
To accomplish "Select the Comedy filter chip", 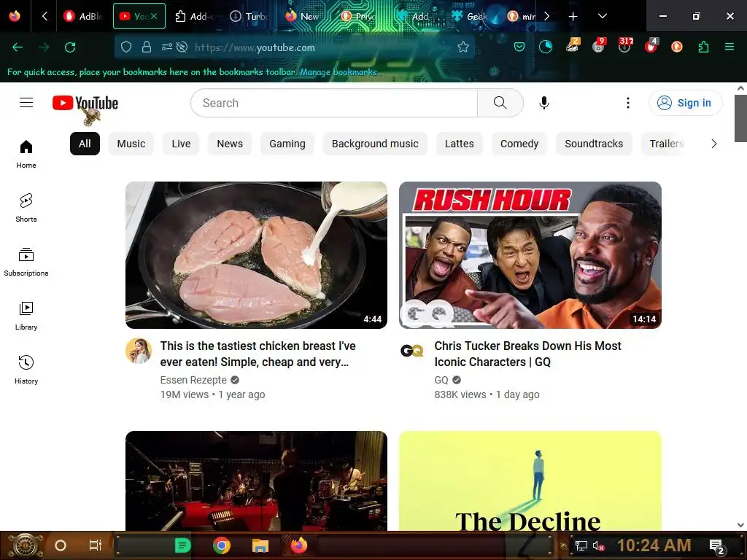I will click(519, 144).
